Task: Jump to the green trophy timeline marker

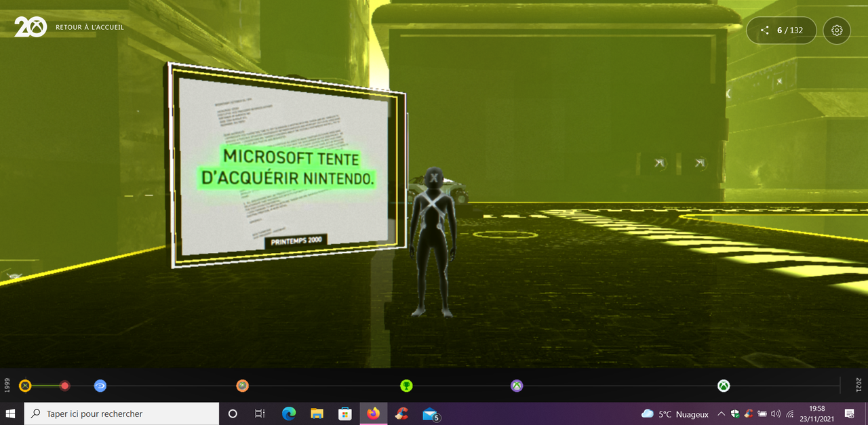Action: pos(406,386)
